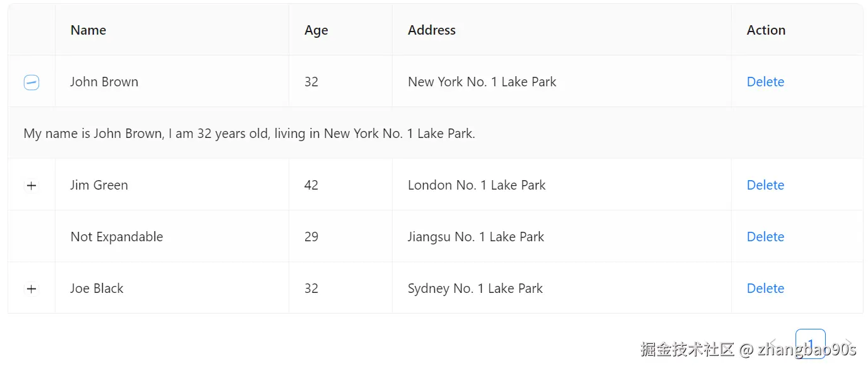Delete the Joe Black entry

[x=765, y=288]
